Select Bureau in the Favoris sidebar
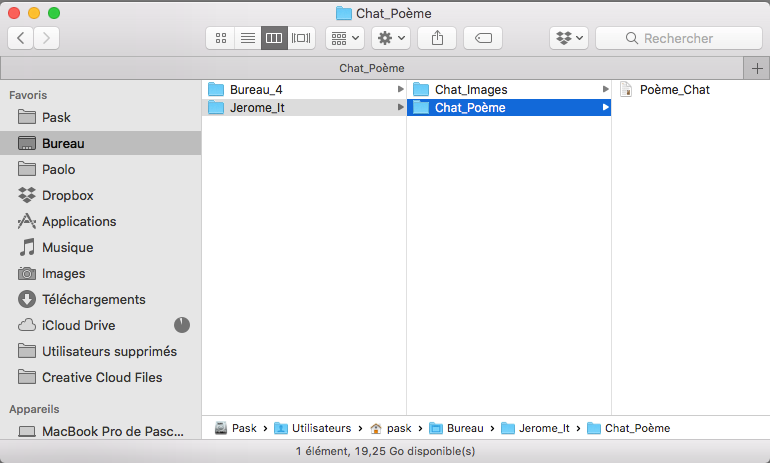The width and height of the screenshot is (770, 463). pos(101,143)
